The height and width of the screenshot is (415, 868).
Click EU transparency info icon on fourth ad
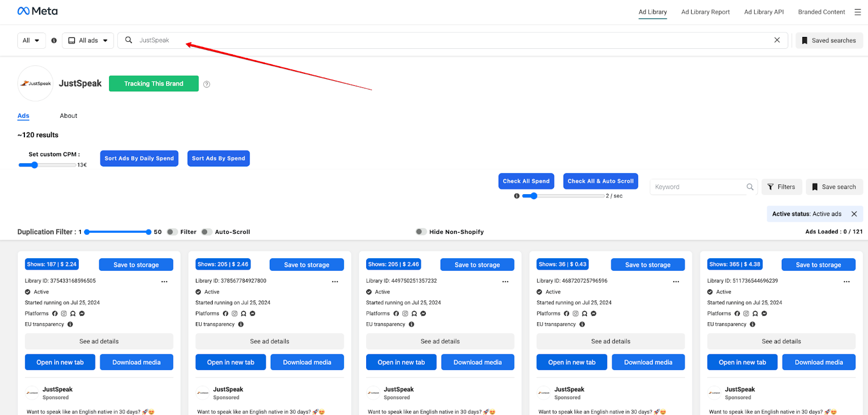(582, 324)
